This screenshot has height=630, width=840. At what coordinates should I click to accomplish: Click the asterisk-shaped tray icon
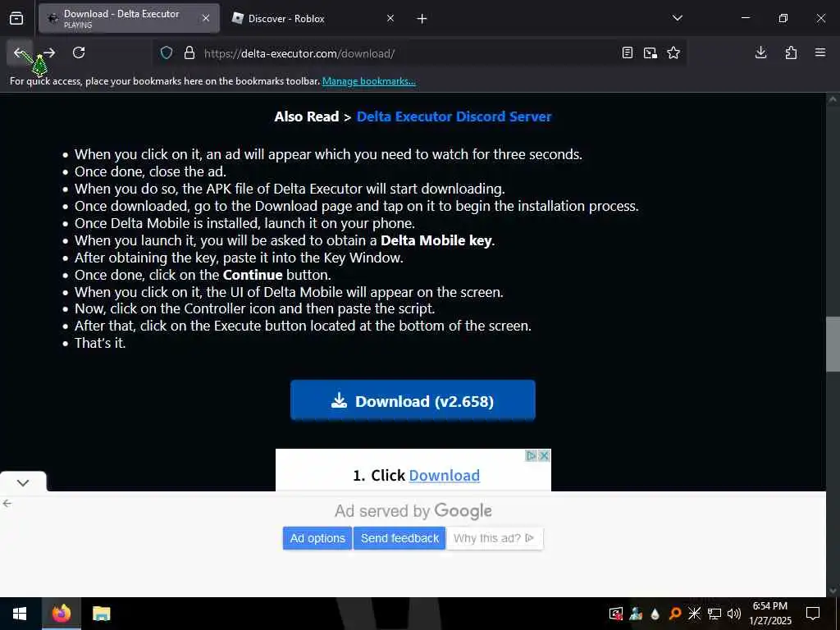tap(694, 614)
